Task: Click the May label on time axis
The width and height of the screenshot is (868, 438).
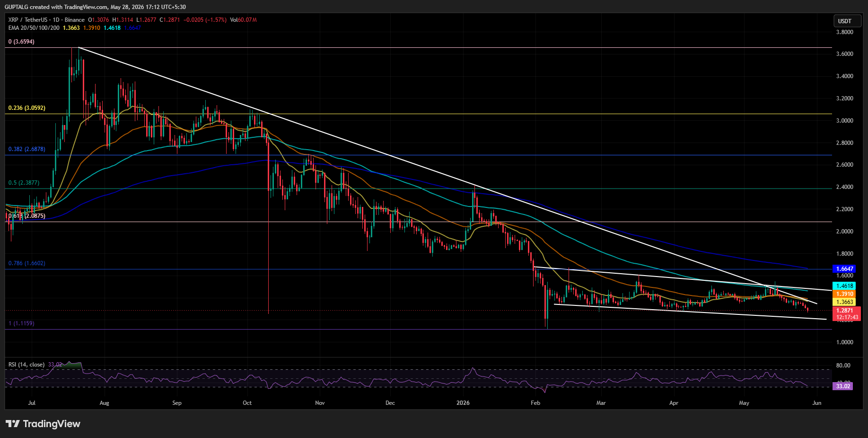Action: coord(744,403)
